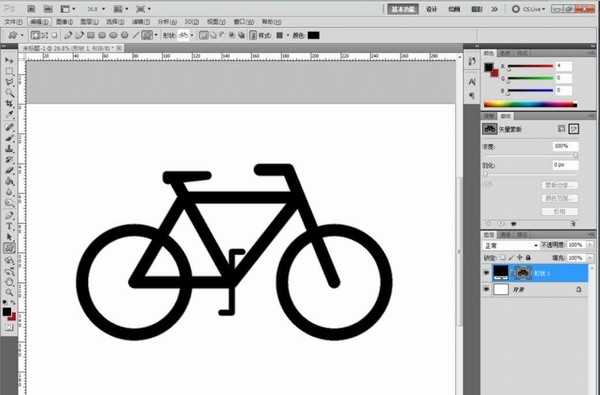
Task: Select the Zoom magnifier tool in toolbox
Action: coord(9,292)
